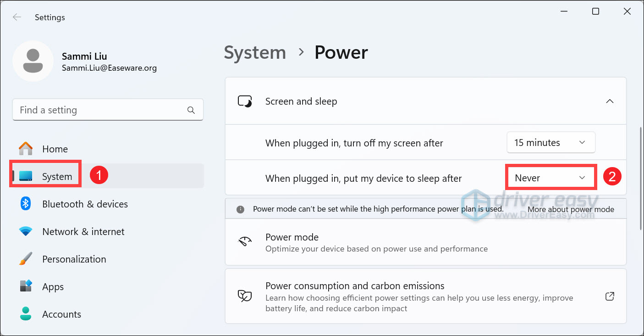Click the search magnifier icon
The image size is (644, 336).
pos(191,110)
